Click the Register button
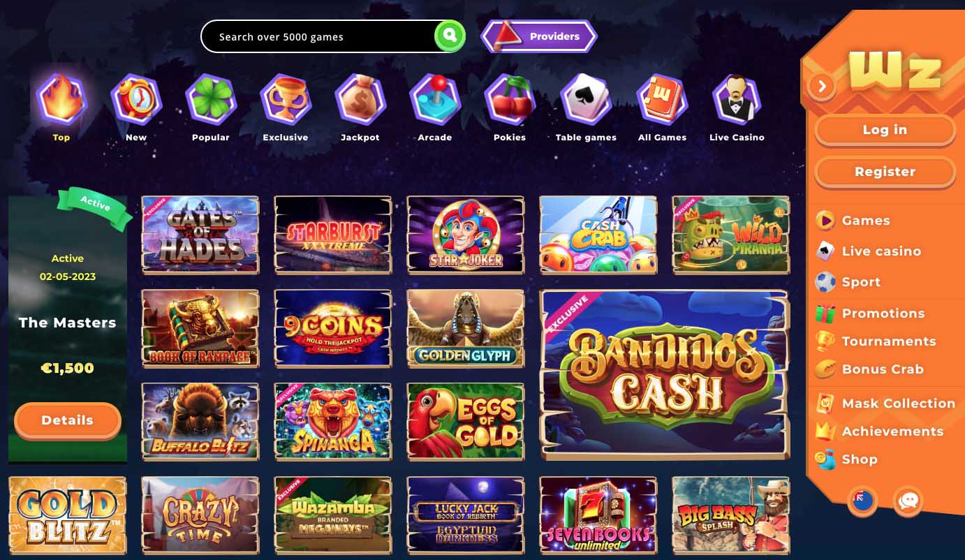Image resolution: width=965 pixels, height=560 pixels. coord(885,172)
